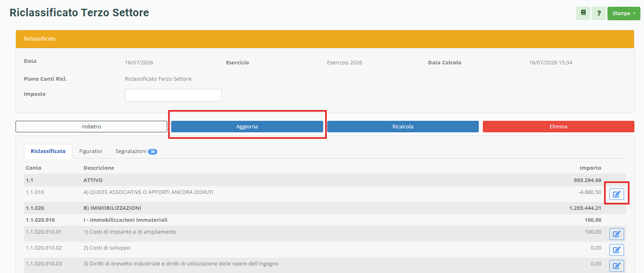Edit row Diritti di brevetto industriale
644x273 pixels.
click(617, 266)
